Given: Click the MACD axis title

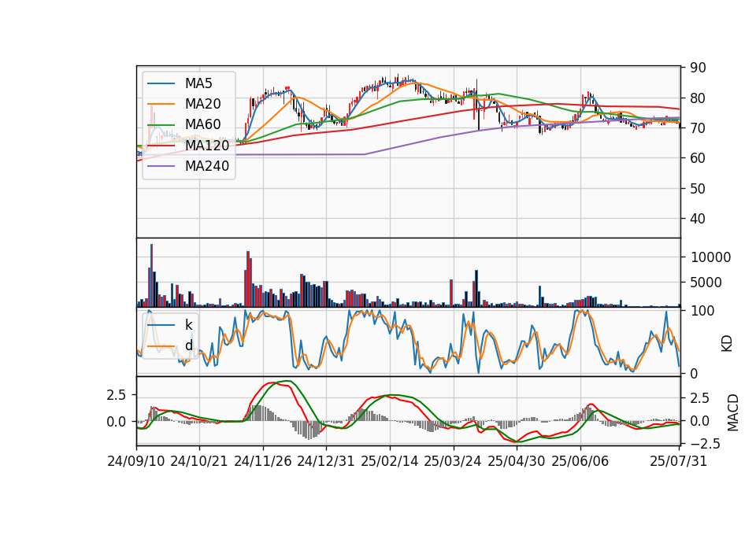Looking at the screenshot, I should 733,412.
